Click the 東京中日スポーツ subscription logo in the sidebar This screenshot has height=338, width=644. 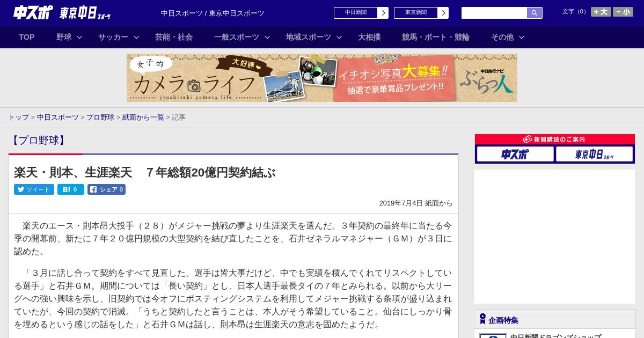594,155
